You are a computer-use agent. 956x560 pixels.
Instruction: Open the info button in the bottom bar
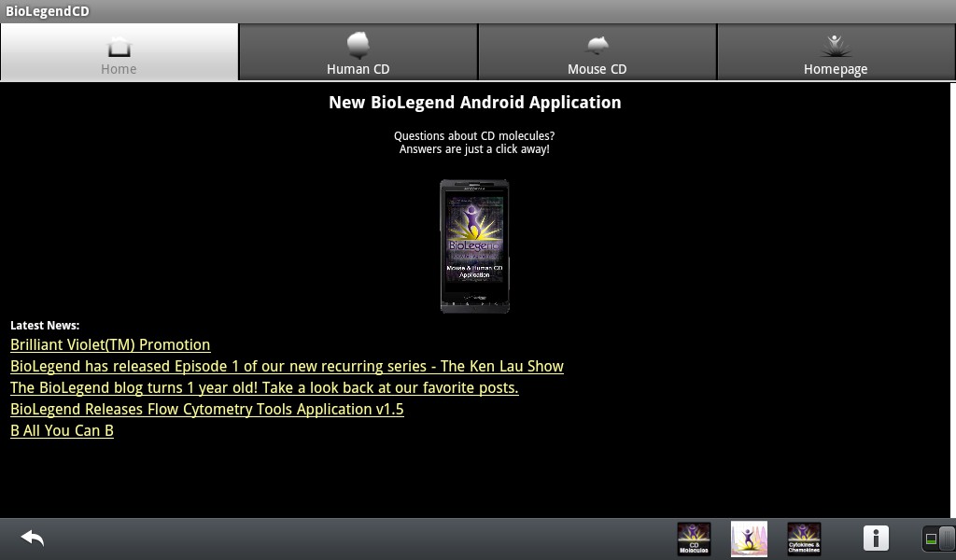tap(876, 539)
